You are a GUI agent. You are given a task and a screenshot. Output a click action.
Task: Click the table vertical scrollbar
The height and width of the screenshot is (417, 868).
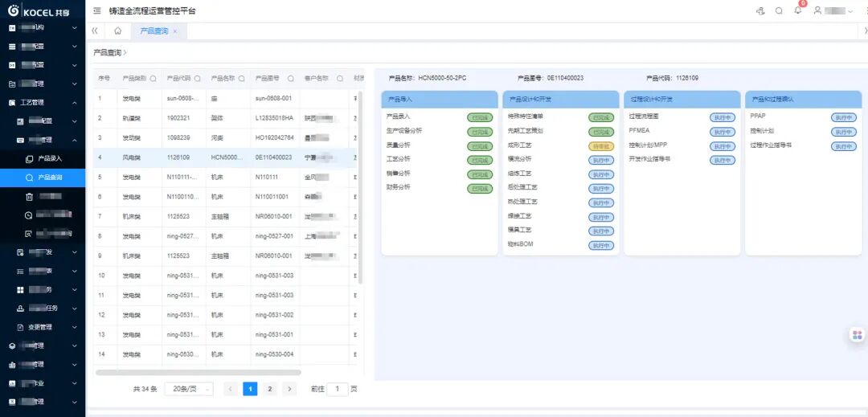360,187
